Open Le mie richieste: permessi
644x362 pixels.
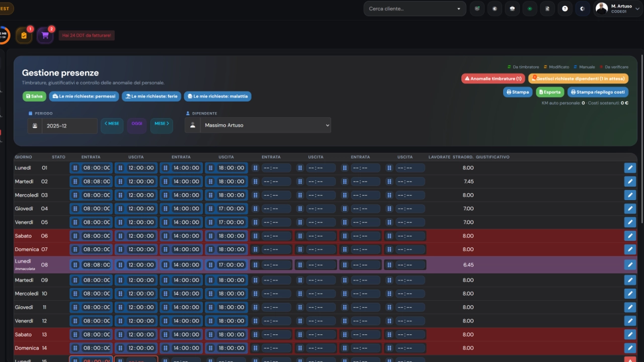[x=84, y=96]
